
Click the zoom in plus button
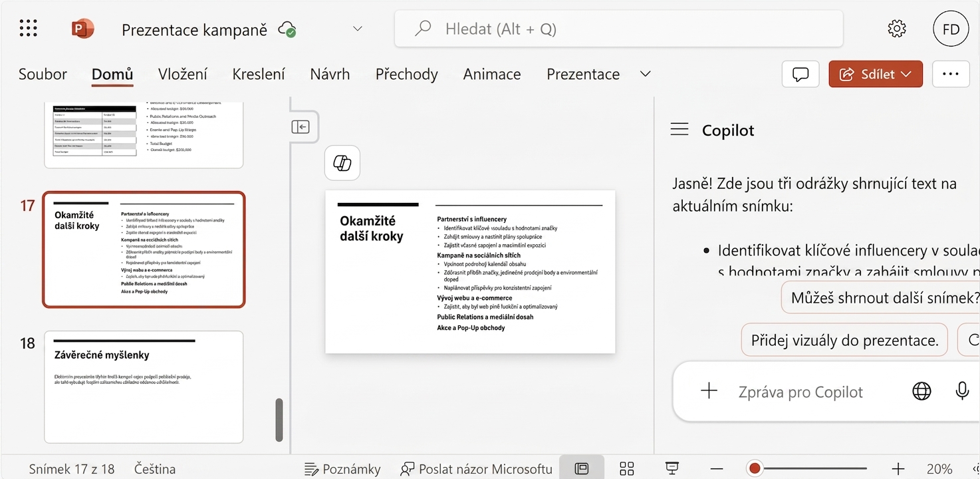(x=898, y=469)
